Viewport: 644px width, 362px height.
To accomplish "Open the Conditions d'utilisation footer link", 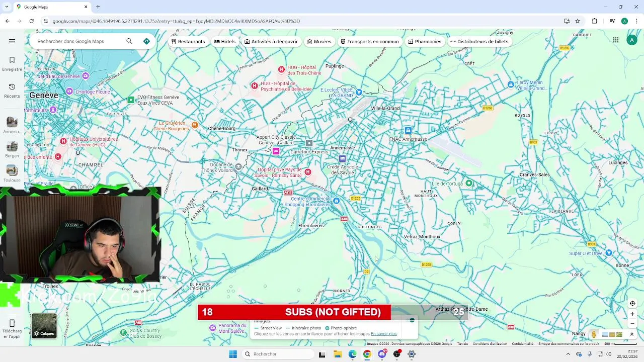I will click(x=490, y=344).
